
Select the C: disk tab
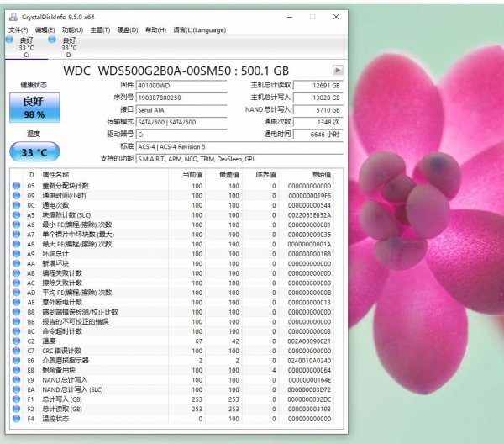tap(26, 47)
